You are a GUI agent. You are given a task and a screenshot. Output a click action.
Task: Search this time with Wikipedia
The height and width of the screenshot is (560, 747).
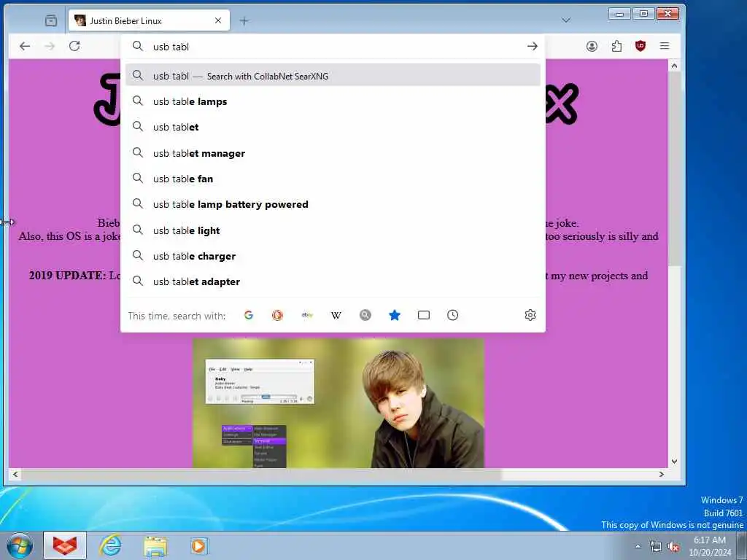pos(336,315)
